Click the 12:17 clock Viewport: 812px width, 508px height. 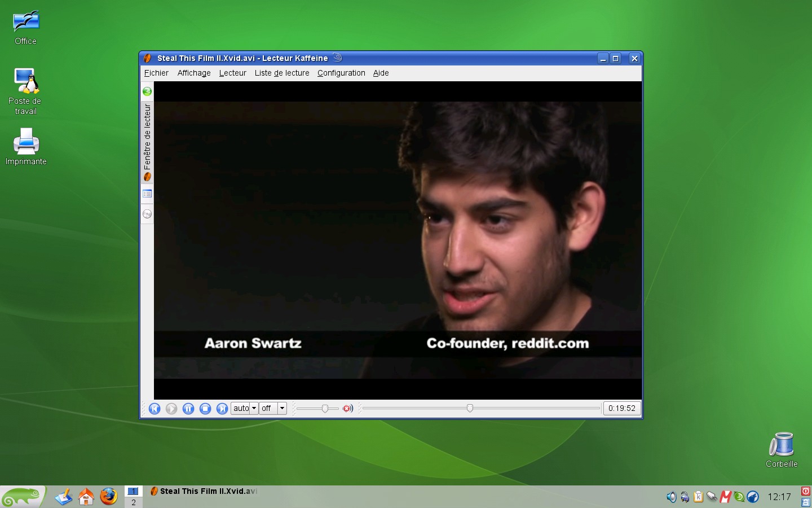(779, 497)
